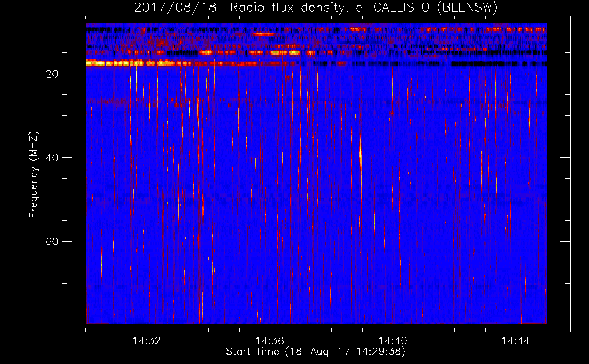Click the 60 MHz frequency tick label
589x364 pixels.
pos(52,241)
